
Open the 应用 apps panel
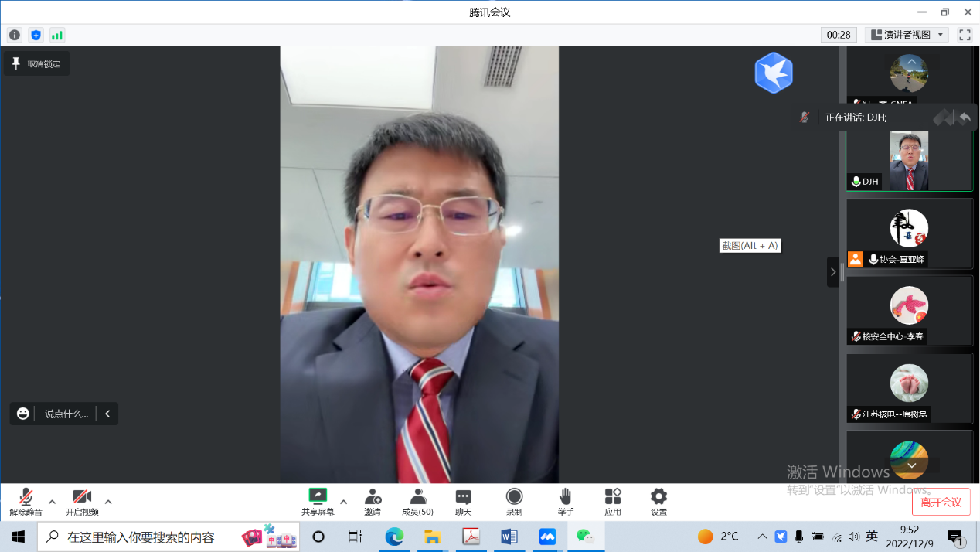[613, 501]
